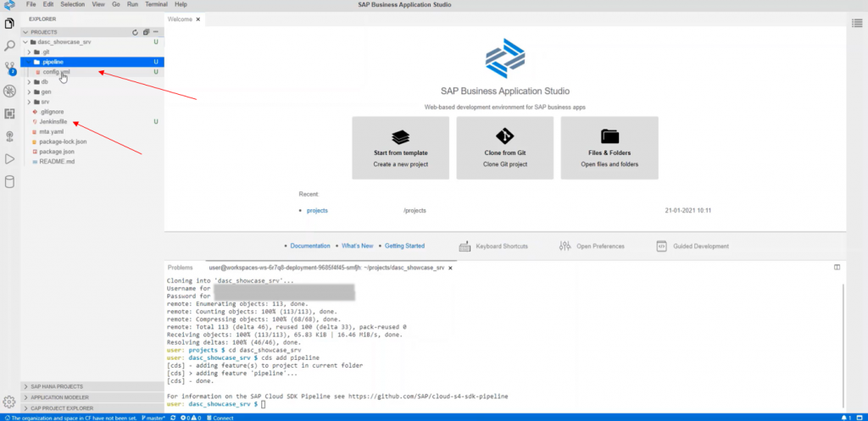Viewport: 868px width, 421px height.
Task: Click CF organization and space not set message
Action: (x=70, y=418)
